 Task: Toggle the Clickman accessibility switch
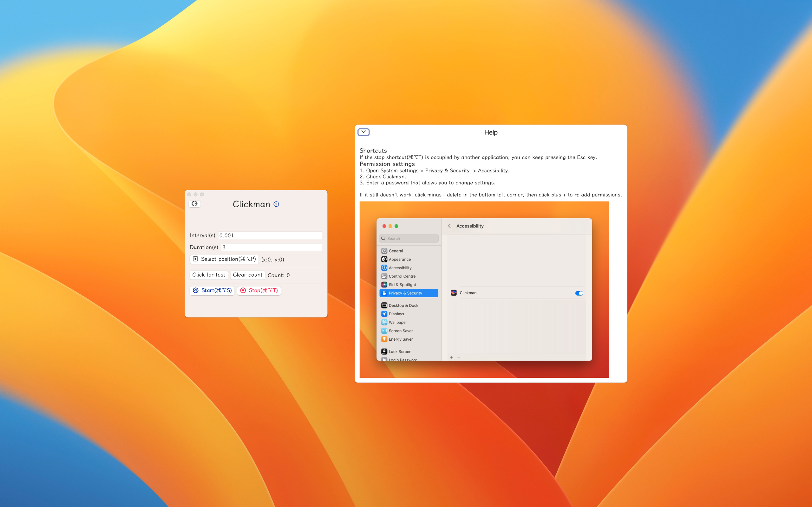[x=579, y=293]
